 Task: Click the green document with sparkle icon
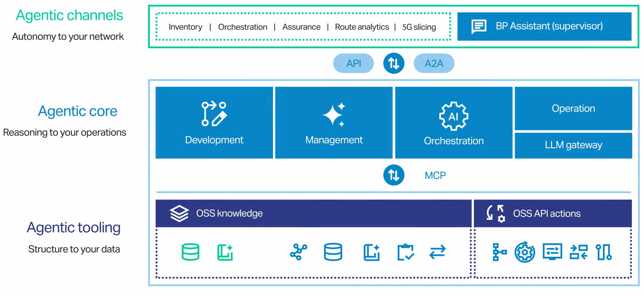coord(225,252)
